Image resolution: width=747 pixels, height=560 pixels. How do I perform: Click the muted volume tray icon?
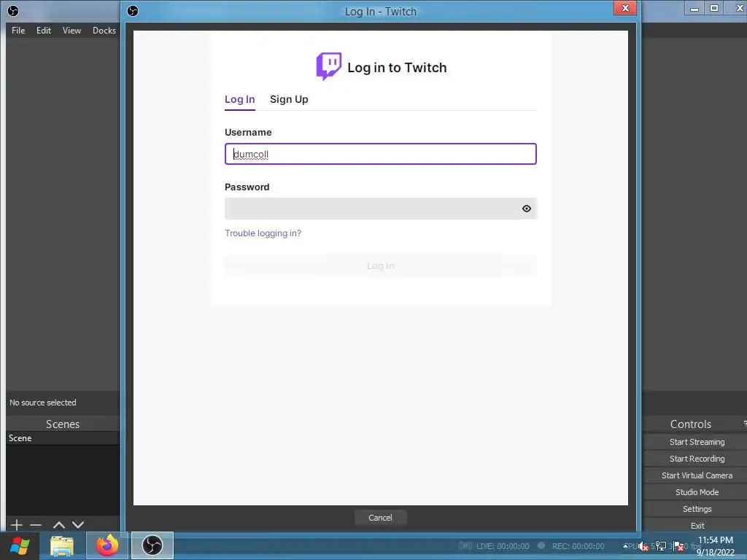pyautogui.click(x=643, y=546)
